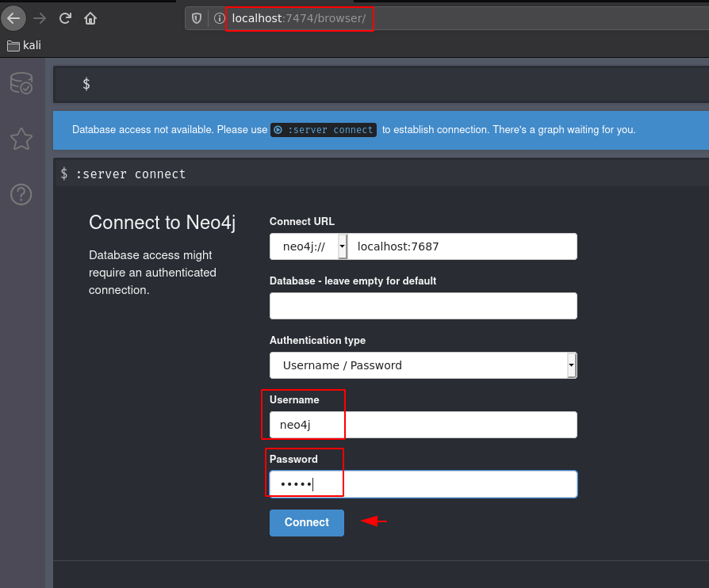Go to browser home page
The width and height of the screenshot is (709, 588).
pyautogui.click(x=90, y=18)
